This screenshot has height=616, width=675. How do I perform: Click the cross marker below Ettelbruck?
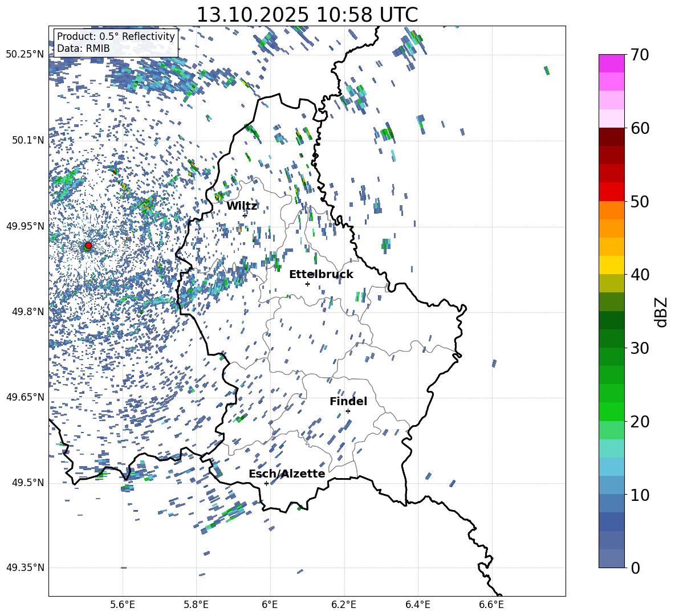307,284
